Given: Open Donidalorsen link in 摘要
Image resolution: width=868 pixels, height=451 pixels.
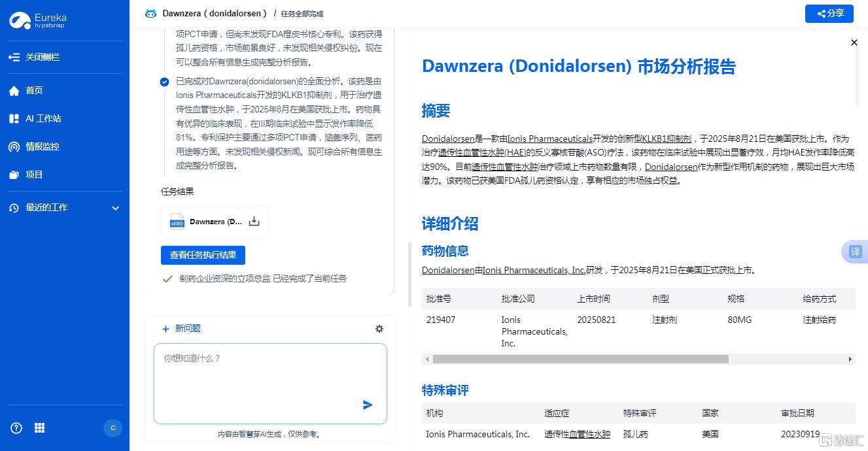Looking at the screenshot, I should point(448,139).
